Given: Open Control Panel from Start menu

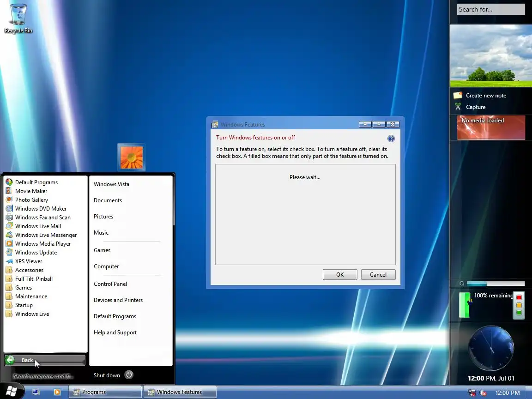Looking at the screenshot, I should click(x=110, y=284).
